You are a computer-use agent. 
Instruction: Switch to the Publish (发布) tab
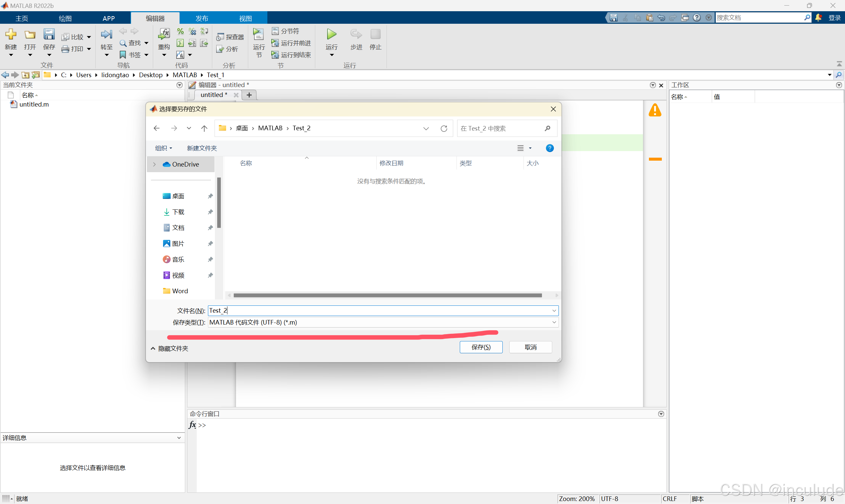click(x=202, y=18)
